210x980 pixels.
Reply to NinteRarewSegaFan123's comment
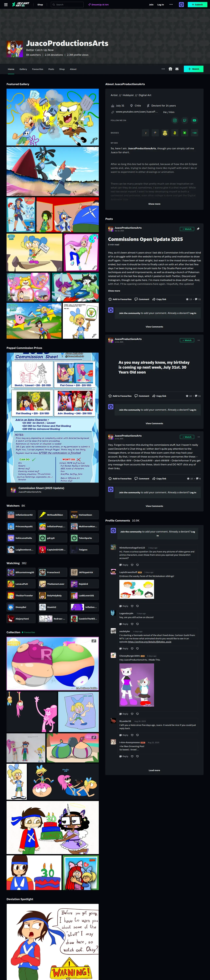point(124,565)
